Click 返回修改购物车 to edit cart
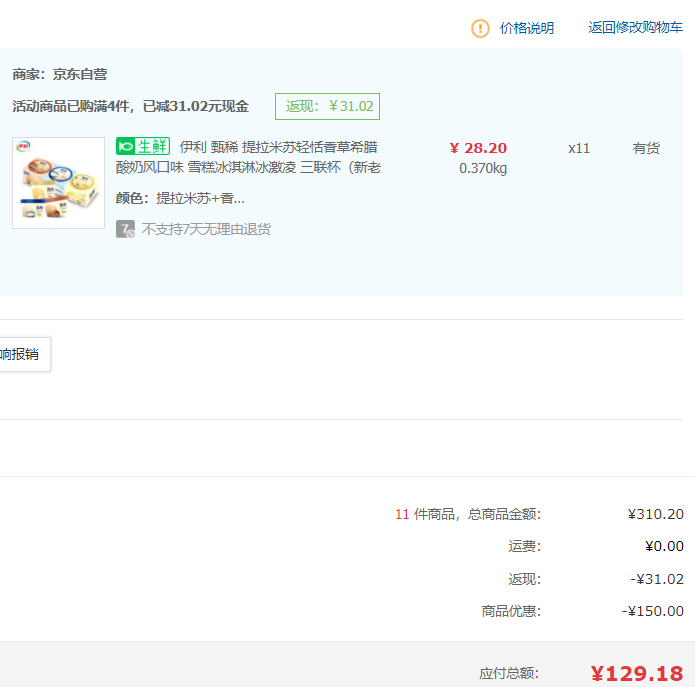 click(x=635, y=27)
